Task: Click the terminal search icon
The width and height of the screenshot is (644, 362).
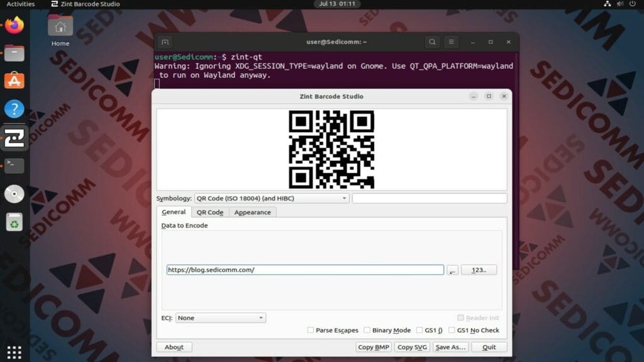Action: point(432,42)
